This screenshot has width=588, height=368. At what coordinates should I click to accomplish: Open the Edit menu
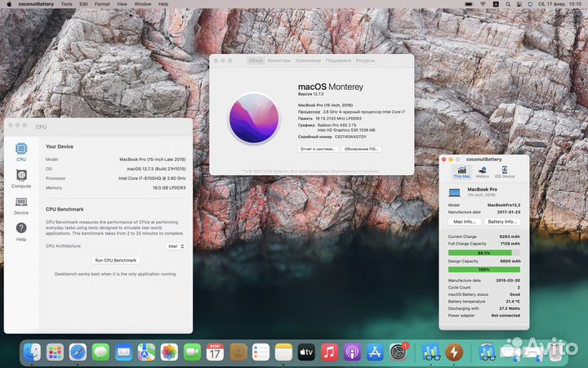coord(83,4)
